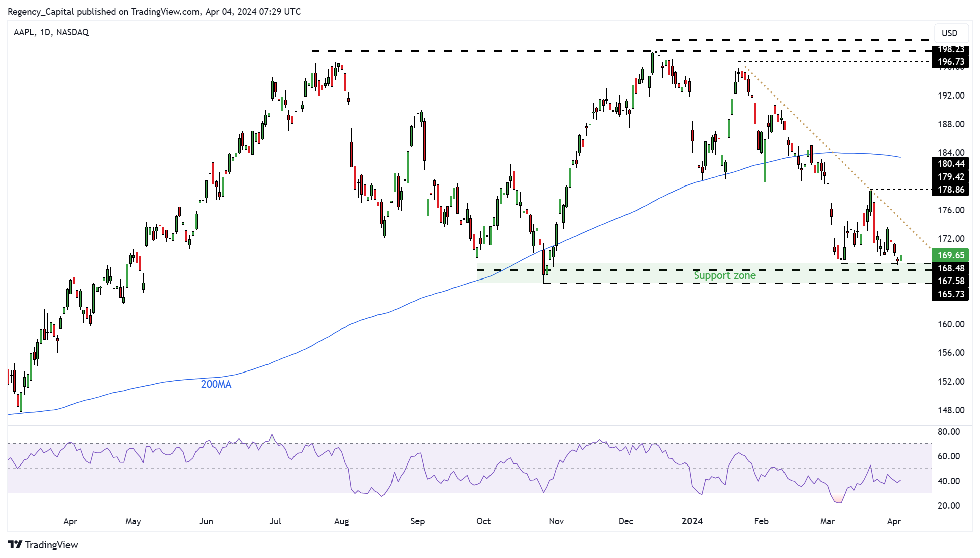The image size is (980, 558).
Task: Click the 179.42 price label
Action: [949, 177]
